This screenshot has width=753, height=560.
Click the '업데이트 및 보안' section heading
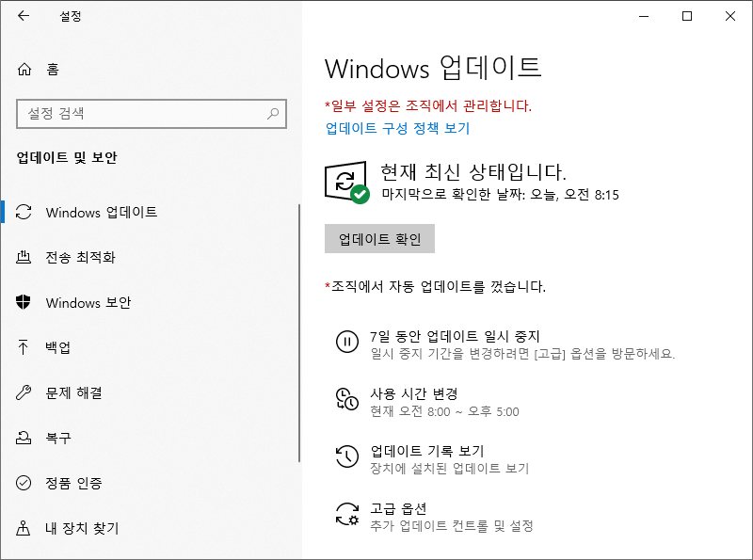tap(67, 157)
